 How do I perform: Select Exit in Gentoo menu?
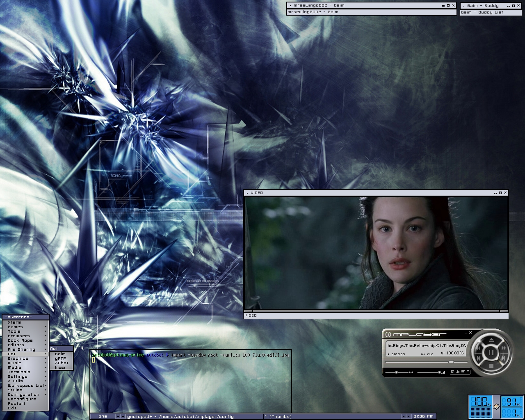click(x=25, y=408)
